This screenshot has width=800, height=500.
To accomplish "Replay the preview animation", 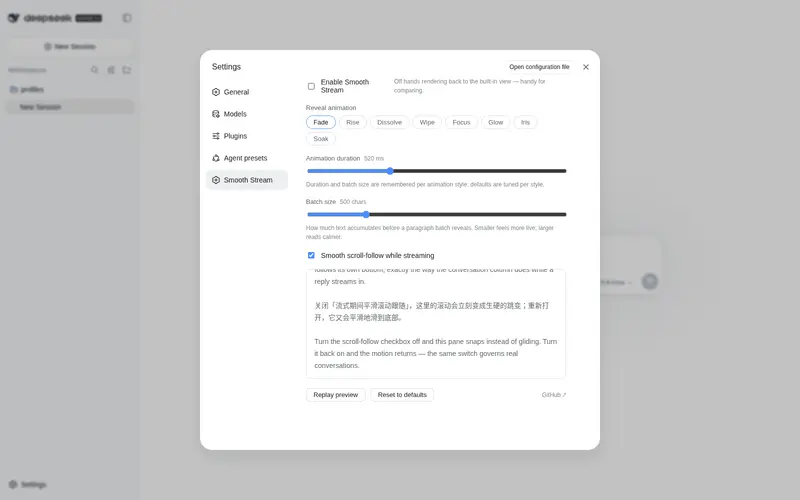I will 336,395.
